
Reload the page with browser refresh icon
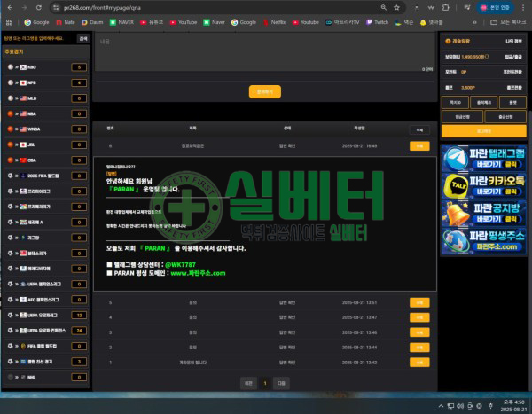[39, 7]
